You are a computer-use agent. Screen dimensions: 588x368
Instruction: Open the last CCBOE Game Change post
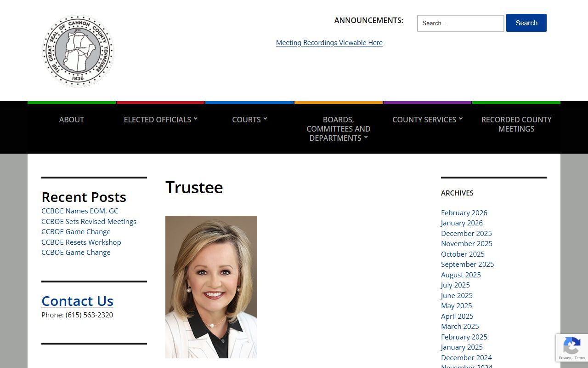click(x=76, y=253)
